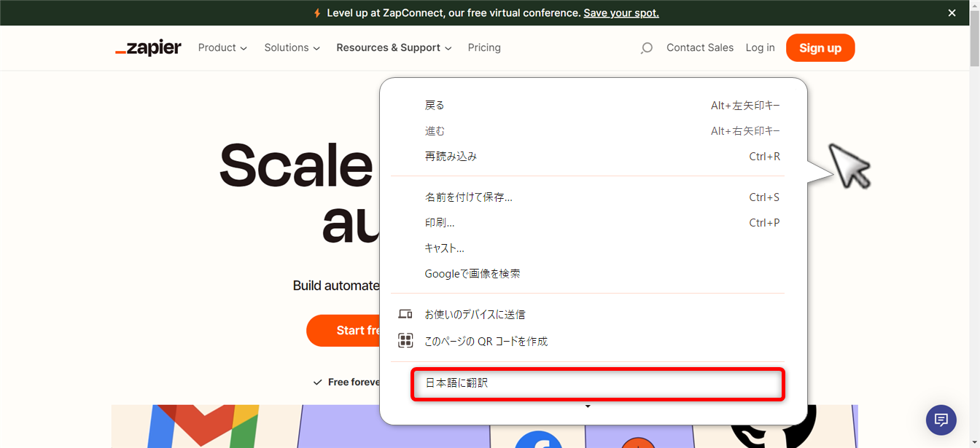Screen dimensions: 980x448
Task: Select the QR code icon in the context menu
Action: (x=406, y=340)
